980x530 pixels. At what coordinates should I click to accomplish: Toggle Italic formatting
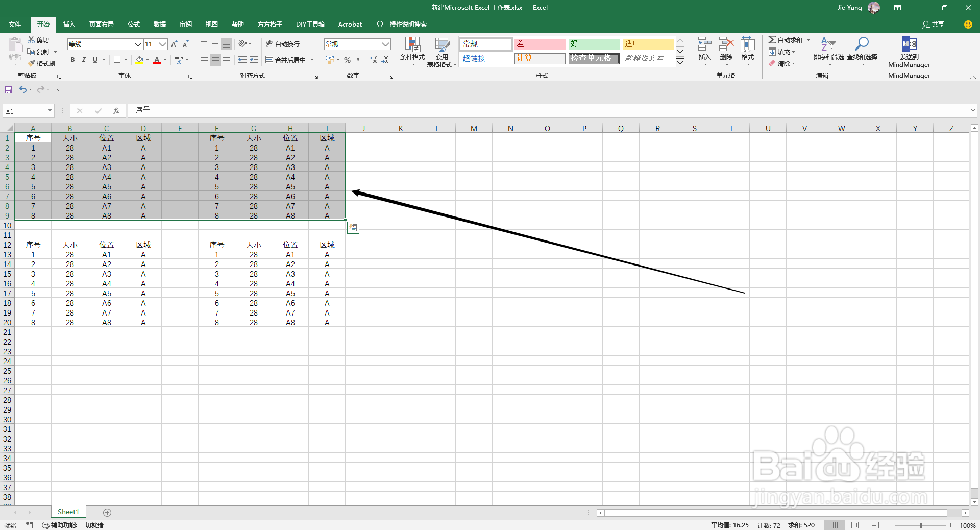pyautogui.click(x=84, y=60)
